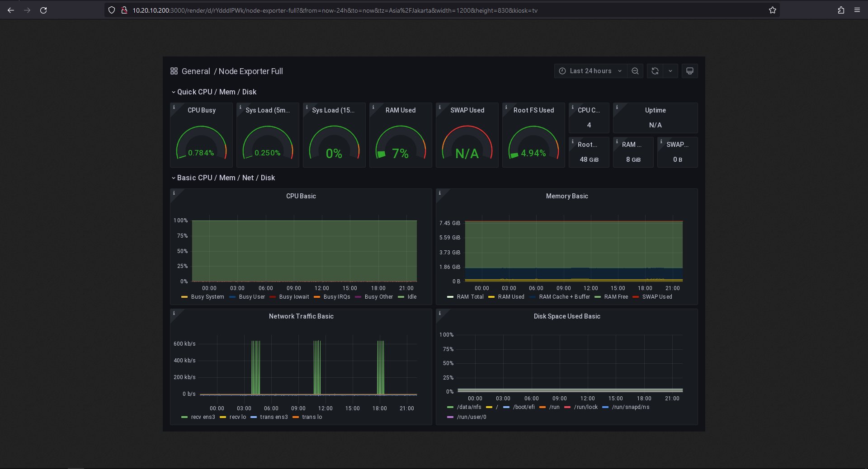
Task: Click the browser forward arrow
Action: 27,10
